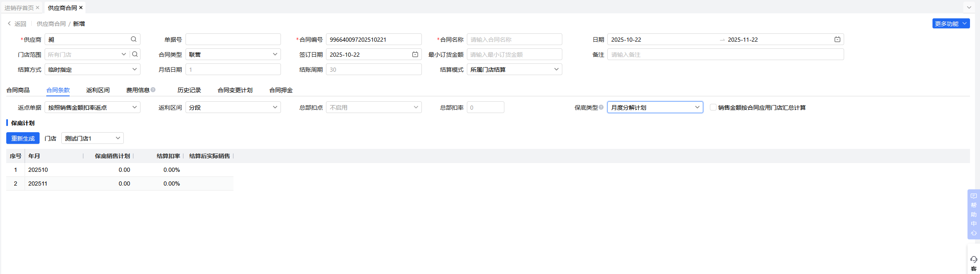Click the help icon beside 费用信息

point(153,90)
